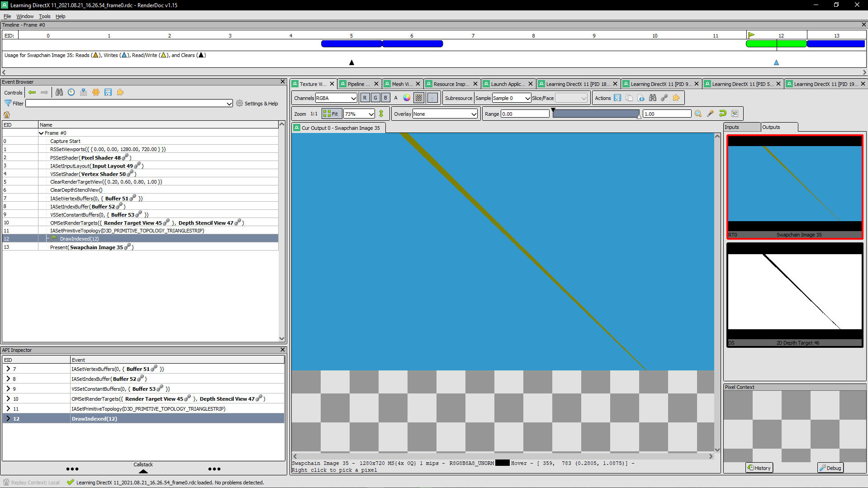This screenshot has height=488, width=868.
Task: Toggle Red channel button
Action: pyautogui.click(x=365, y=98)
